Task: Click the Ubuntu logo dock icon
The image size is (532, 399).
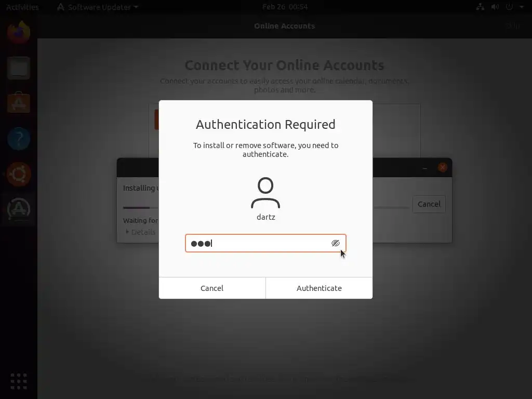Action: (x=19, y=174)
